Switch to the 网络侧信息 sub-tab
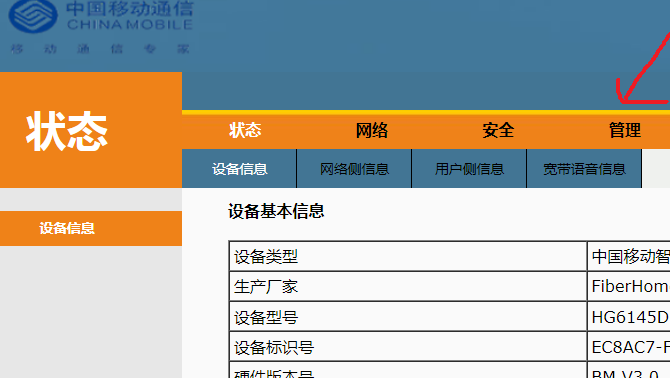Screen dimensions: 670x381 coord(354,169)
